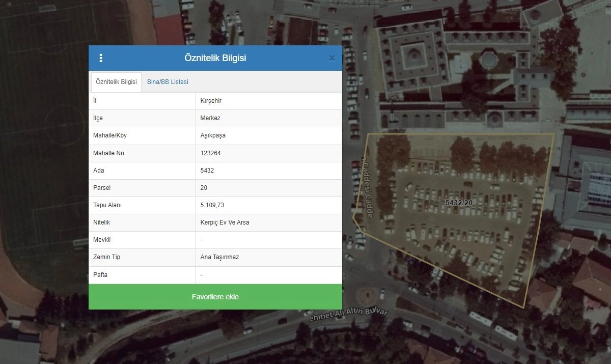
Task: Click the Ada value 5432
Action: (207, 171)
